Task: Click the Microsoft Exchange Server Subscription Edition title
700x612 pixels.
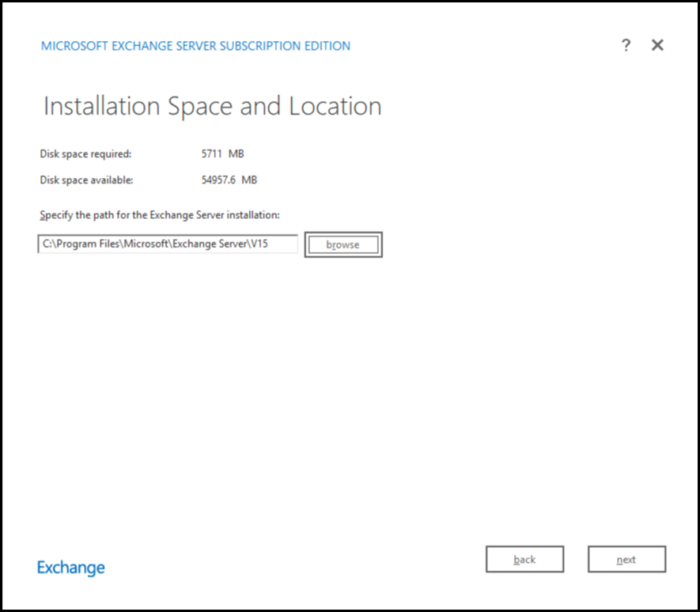Action: [195, 46]
